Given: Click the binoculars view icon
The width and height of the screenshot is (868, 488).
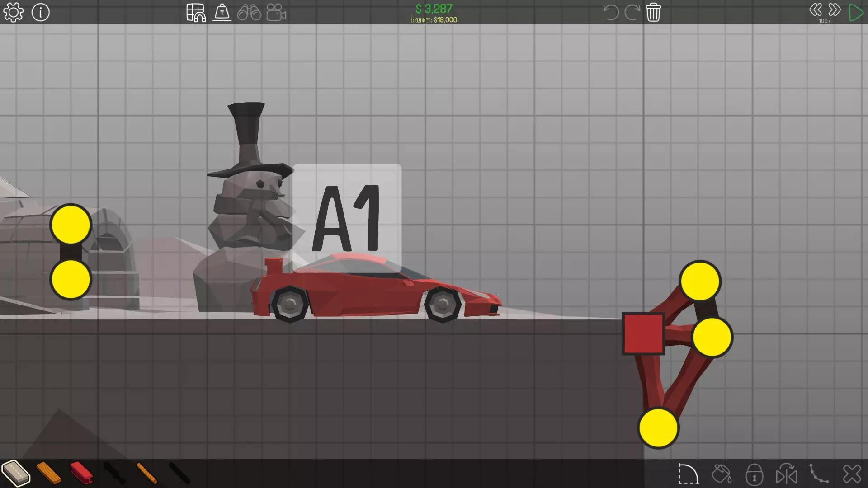Looking at the screenshot, I should click(249, 13).
